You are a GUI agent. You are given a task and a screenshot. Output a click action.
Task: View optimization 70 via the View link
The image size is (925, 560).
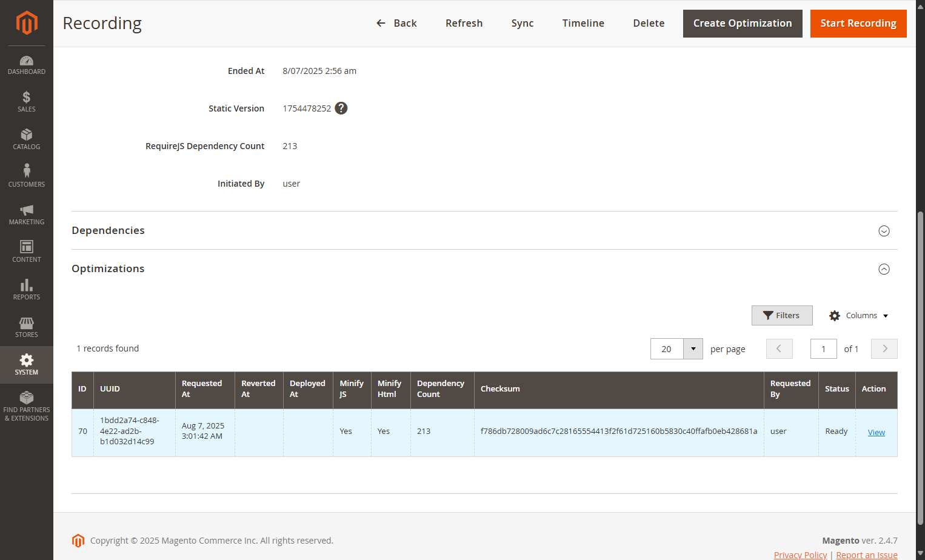[877, 432]
